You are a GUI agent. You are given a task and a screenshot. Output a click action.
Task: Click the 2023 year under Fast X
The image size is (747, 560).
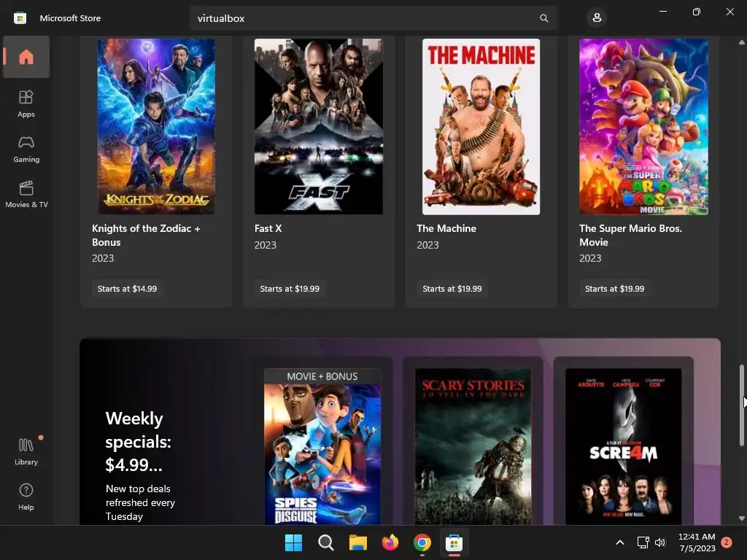pos(266,245)
